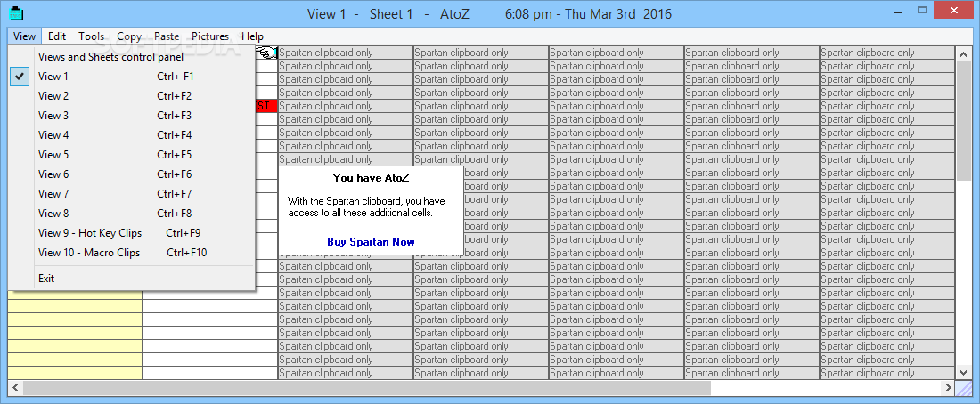Choose Exit from the View menu

132,279
